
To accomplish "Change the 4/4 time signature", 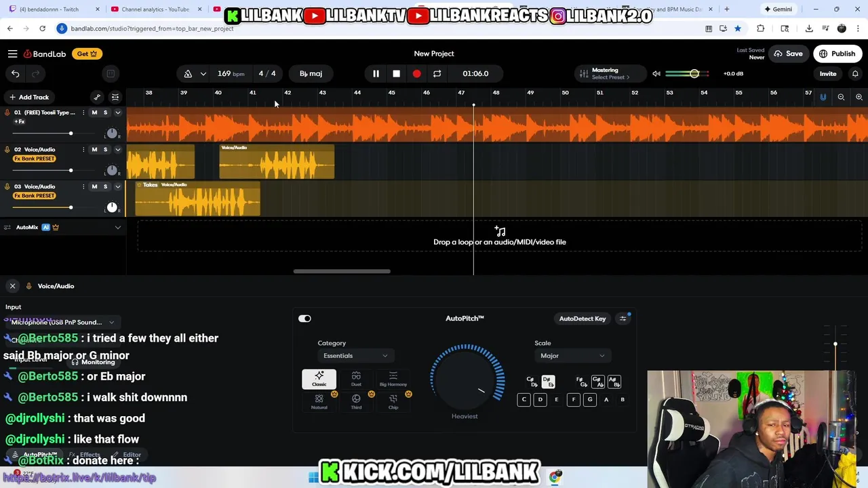I will click(x=267, y=73).
